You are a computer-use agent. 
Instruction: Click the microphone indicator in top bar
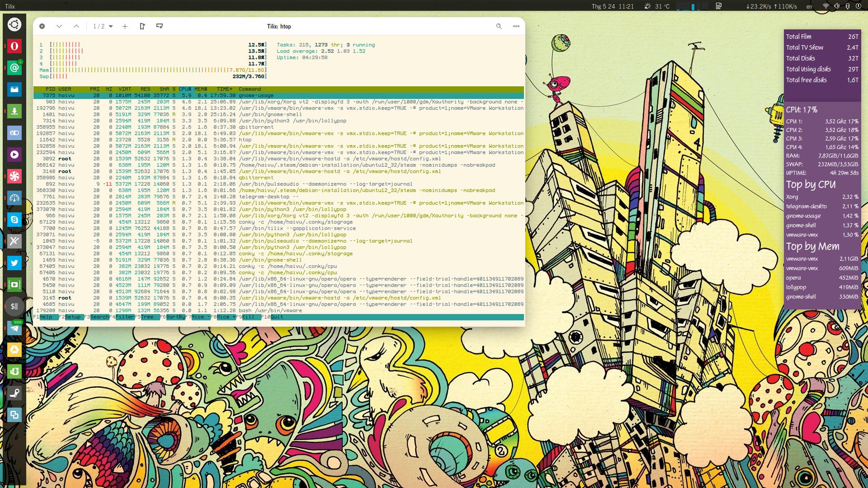tap(848, 6)
